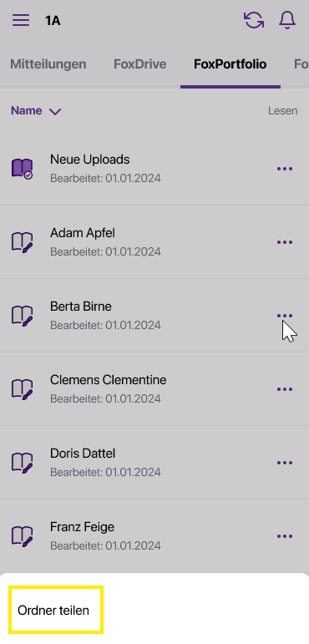Switch to the FoxDrive tab
Image resolution: width=309 pixels, height=644 pixels.
pyautogui.click(x=140, y=64)
